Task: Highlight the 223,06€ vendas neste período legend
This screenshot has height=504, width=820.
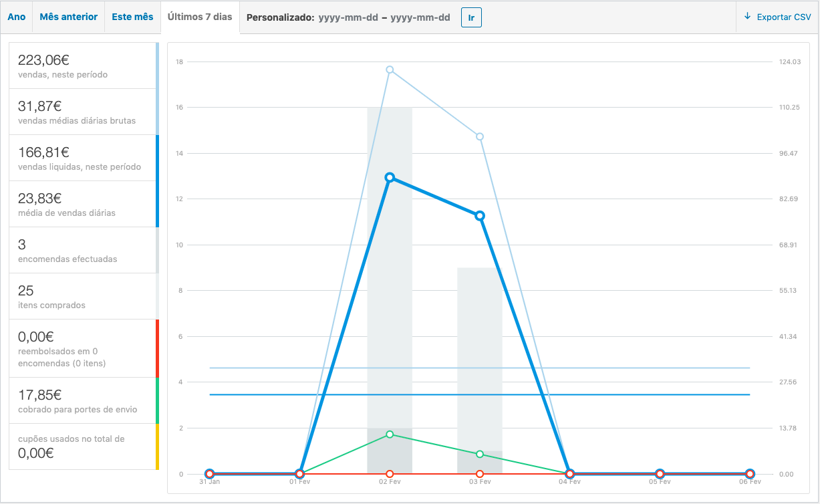Action: click(84, 66)
